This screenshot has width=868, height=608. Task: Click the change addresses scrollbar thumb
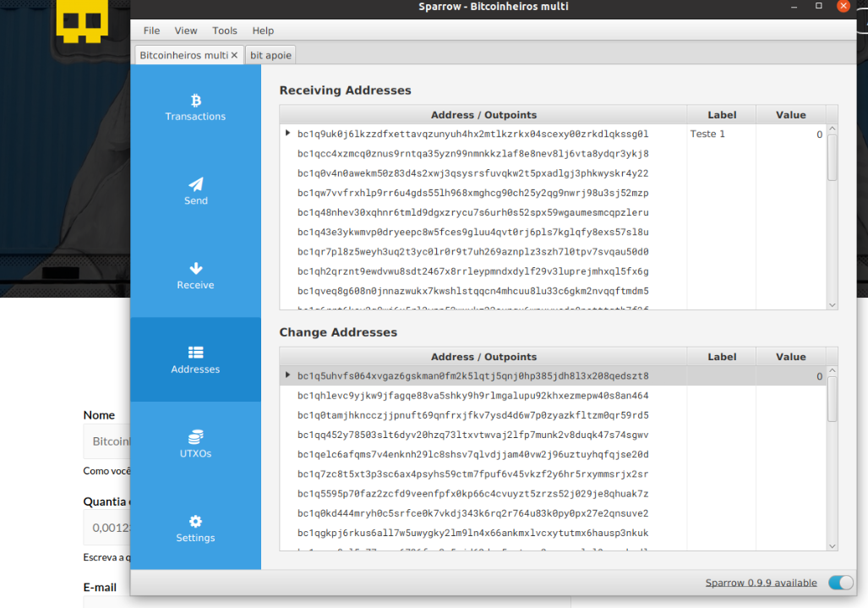832,399
